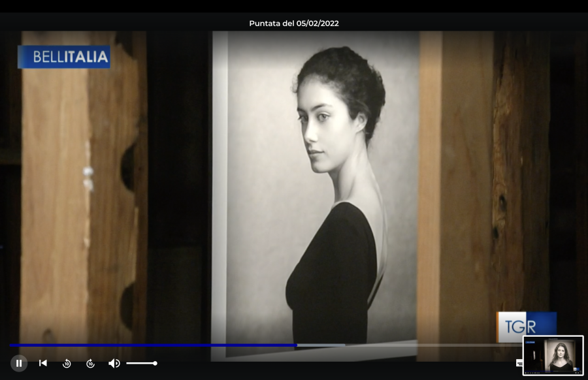588x380 pixels.
Task: Pause the video playback
Action: pos(19,363)
